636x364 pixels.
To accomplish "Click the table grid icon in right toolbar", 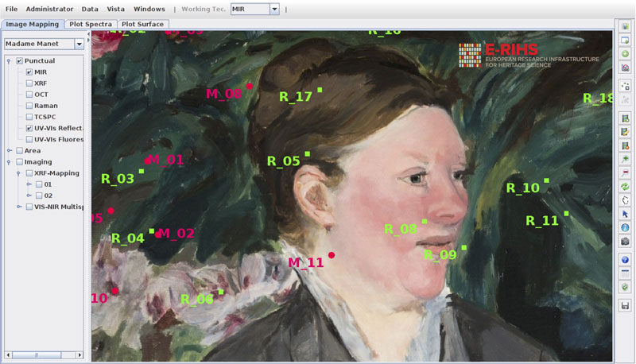I will [x=625, y=273].
